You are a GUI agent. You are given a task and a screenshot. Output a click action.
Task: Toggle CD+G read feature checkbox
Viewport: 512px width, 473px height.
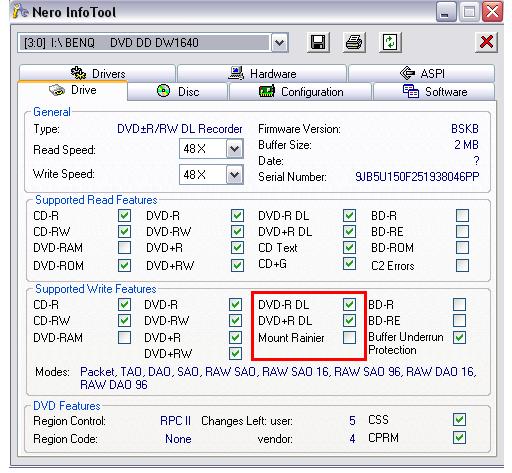(x=349, y=264)
